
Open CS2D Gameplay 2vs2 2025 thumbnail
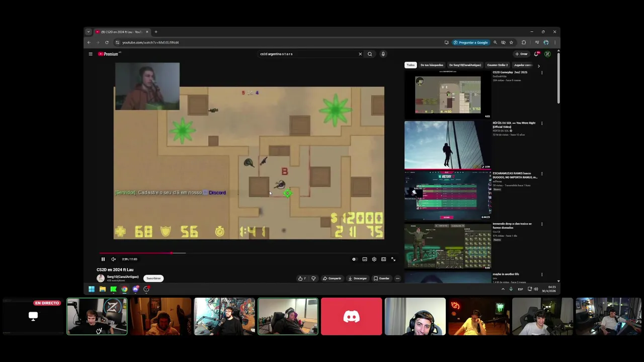pyautogui.click(x=448, y=95)
